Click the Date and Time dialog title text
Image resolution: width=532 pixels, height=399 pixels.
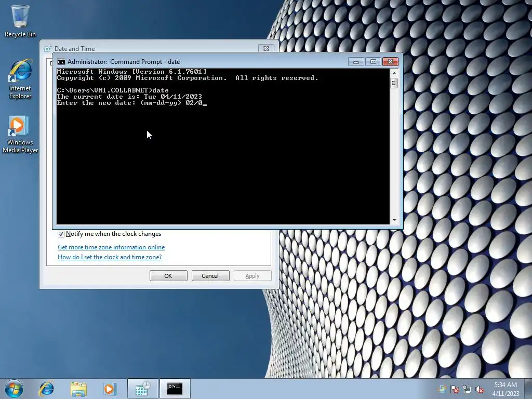point(75,48)
